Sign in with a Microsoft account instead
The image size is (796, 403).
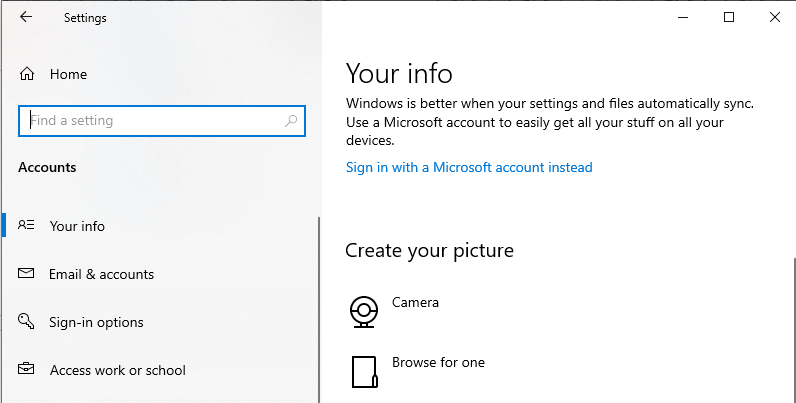pyautogui.click(x=469, y=167)
